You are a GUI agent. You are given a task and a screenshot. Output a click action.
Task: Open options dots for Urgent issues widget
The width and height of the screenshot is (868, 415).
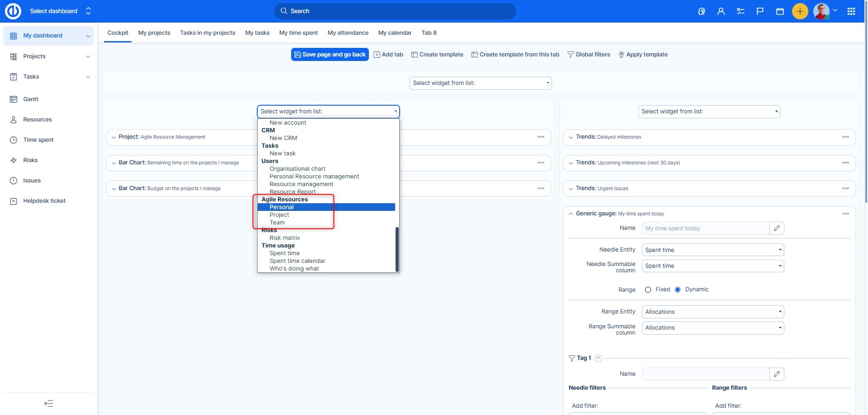point(845,188)
